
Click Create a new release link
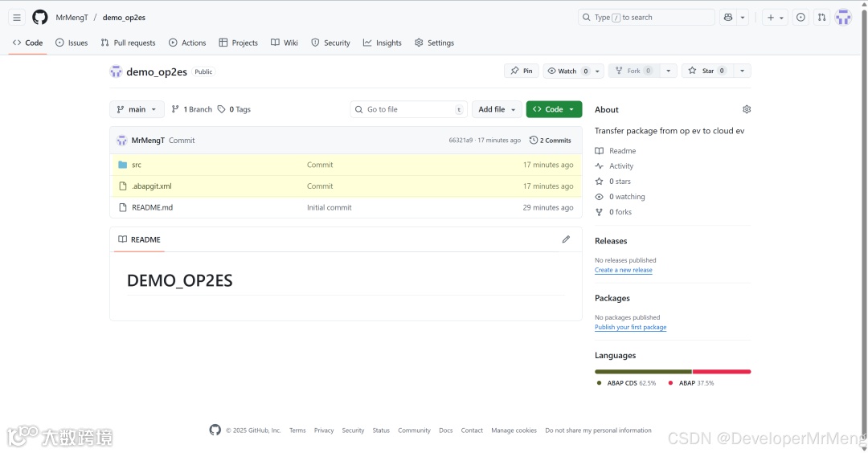point(624,270)
